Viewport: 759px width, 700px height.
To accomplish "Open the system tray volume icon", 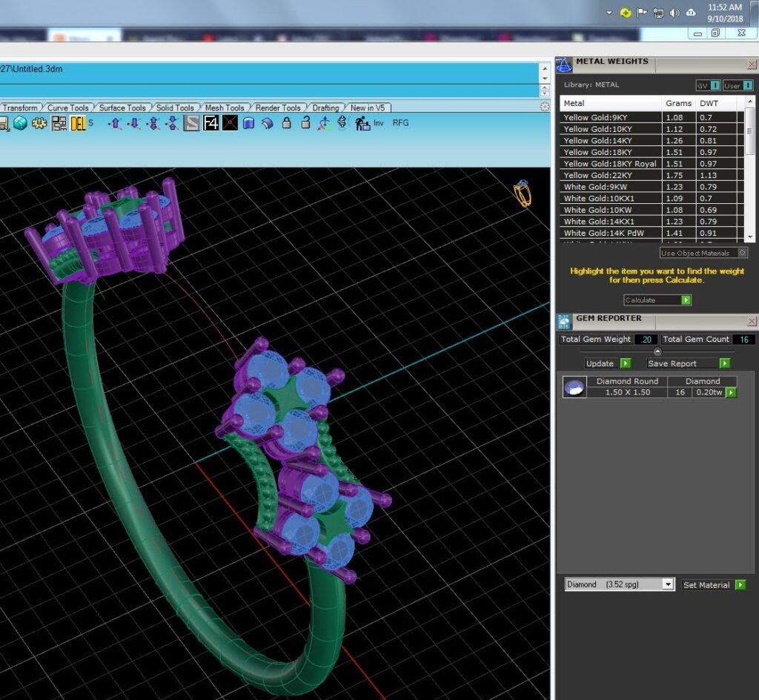I will [x=675, y=13].
